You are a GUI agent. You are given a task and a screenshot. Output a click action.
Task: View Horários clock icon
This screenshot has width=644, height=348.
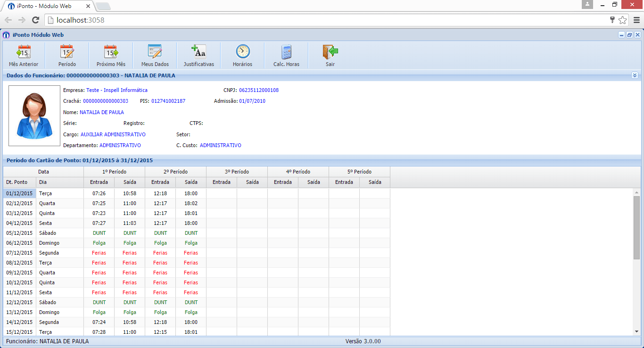(x=242, y=52)
